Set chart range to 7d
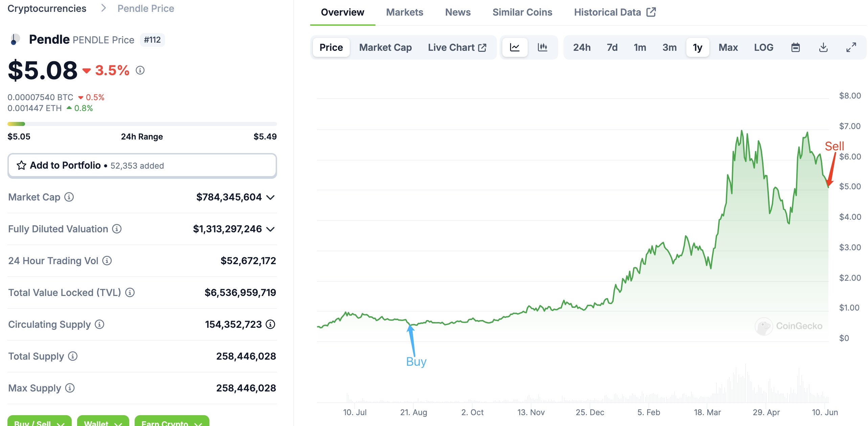Image resolution: width=868 pixels, height=426 pixels. pos(612,47)
